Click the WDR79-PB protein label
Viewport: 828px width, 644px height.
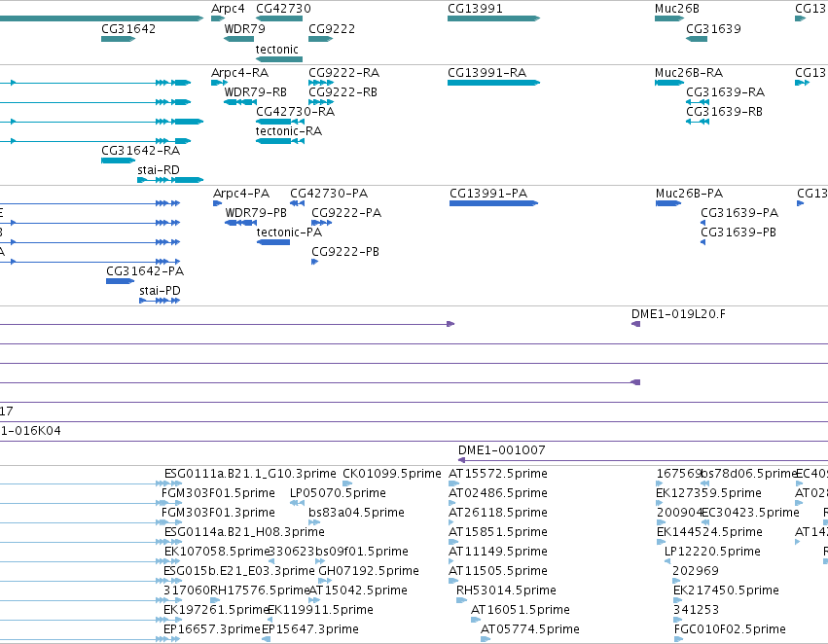point(256,213)
